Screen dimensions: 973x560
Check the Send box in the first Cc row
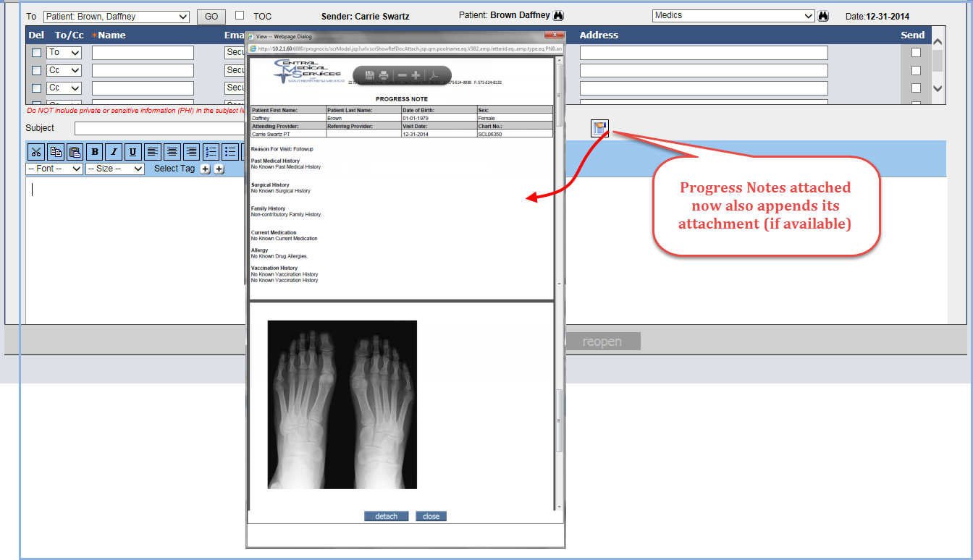pos(916,71)
